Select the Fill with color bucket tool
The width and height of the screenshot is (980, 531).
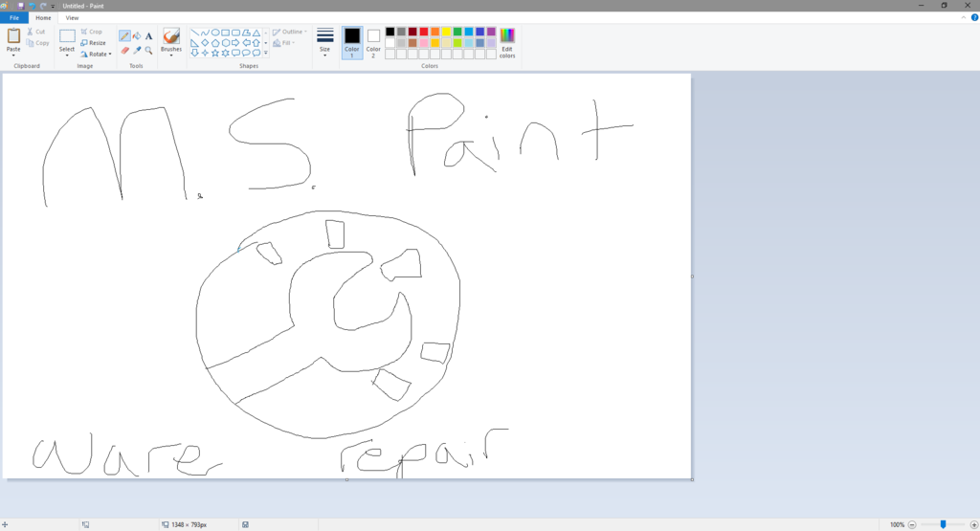[137, 36]
